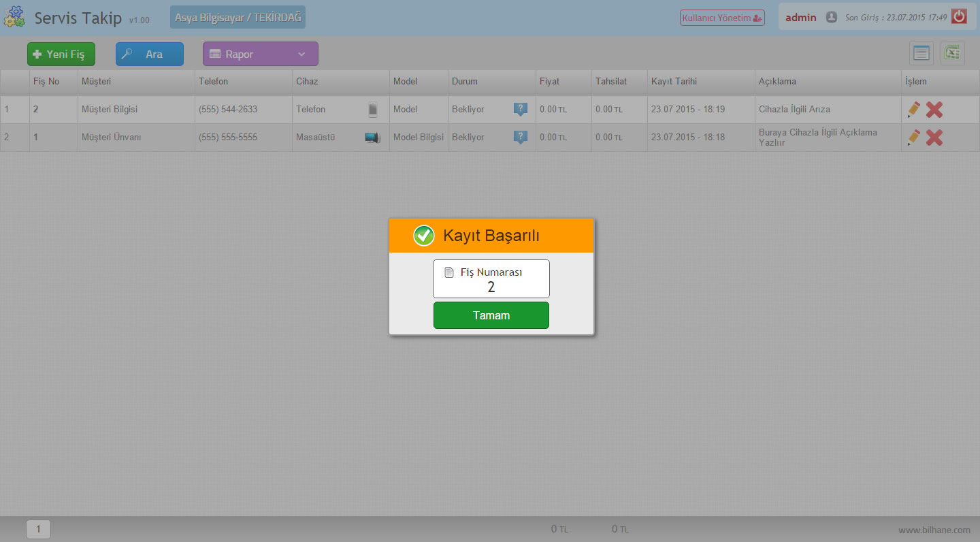The width and height of the screenshot is (980, 542).
Task: Click the gear logo next to Servis Takip
Action: click(x=14, y=17)
